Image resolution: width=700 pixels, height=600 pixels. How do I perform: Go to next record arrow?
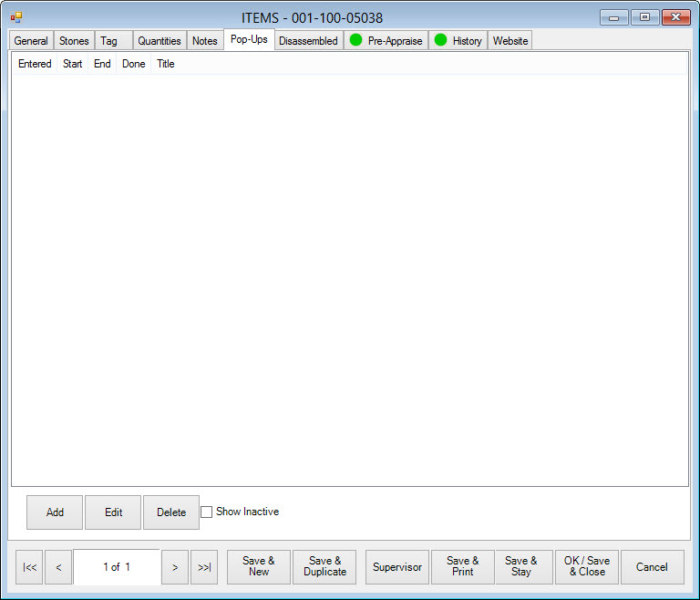pyautogui.click(x=175, y=567)
